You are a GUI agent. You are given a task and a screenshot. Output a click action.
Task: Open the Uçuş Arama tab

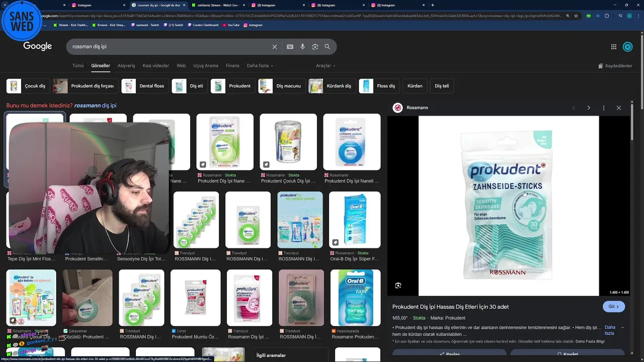coord(206,66)
